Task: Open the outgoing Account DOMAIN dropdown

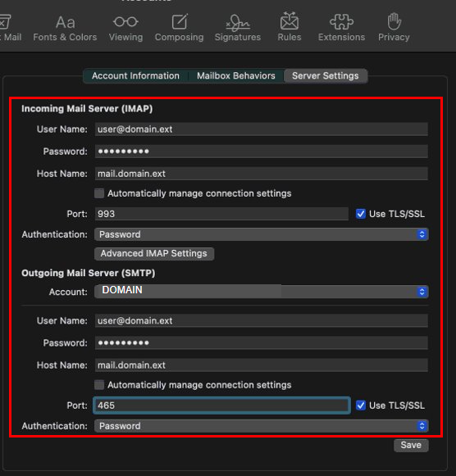Action: pos(262,292)
